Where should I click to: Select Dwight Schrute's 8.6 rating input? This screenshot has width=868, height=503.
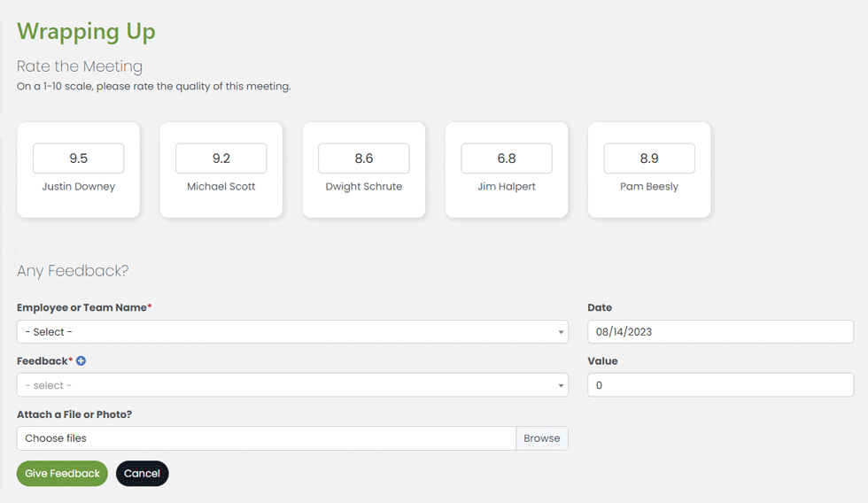click(363, 159)
